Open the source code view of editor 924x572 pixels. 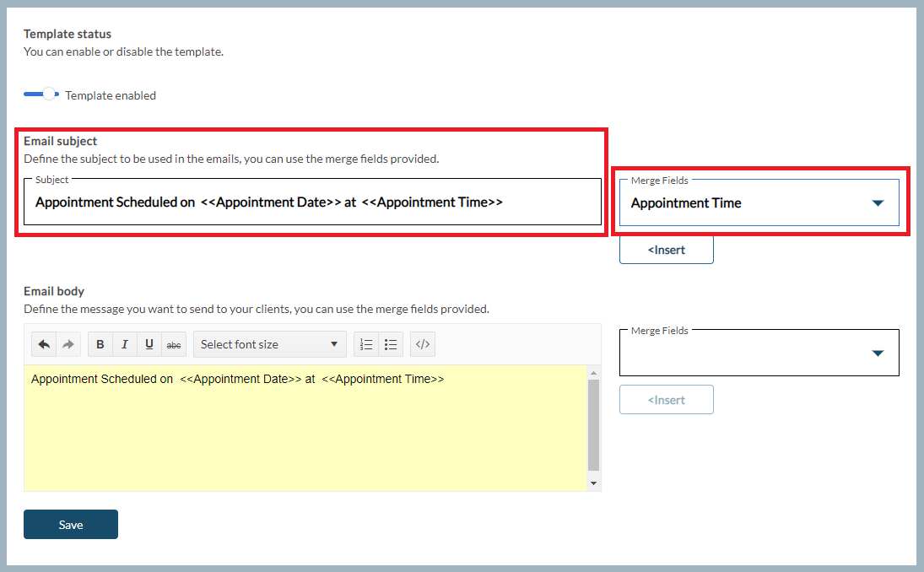(x=423, y=344)
